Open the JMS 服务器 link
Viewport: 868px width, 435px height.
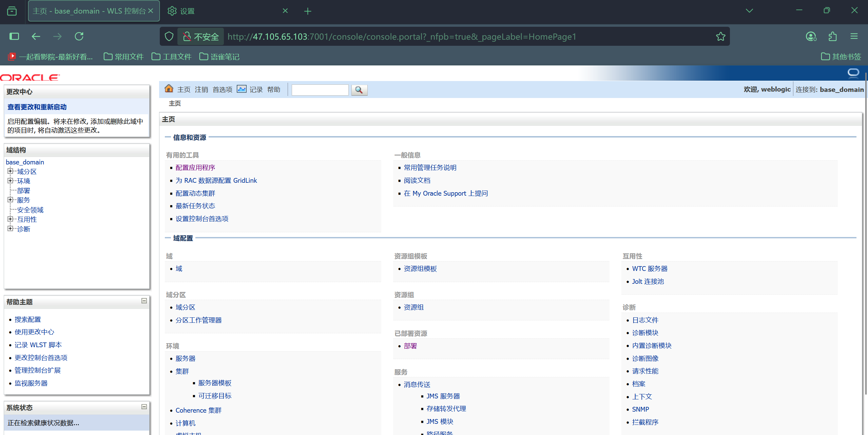click(x=443, y=396)
